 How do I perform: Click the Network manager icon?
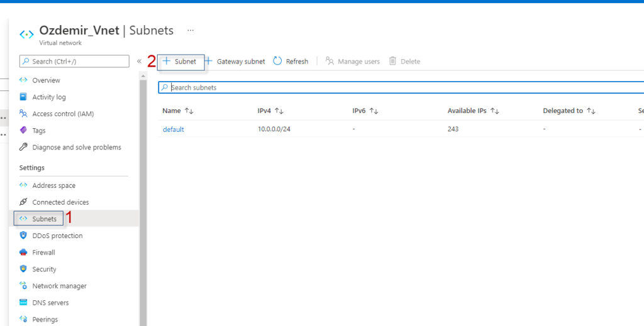click(x=23, y=286)
